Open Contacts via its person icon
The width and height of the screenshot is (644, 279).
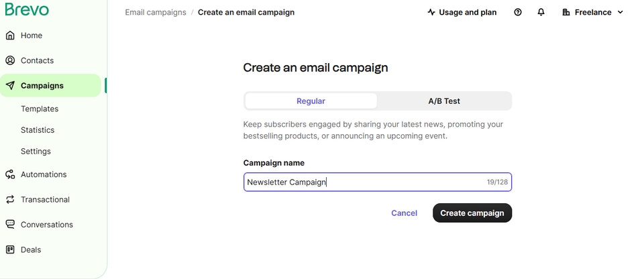[10, 60]
